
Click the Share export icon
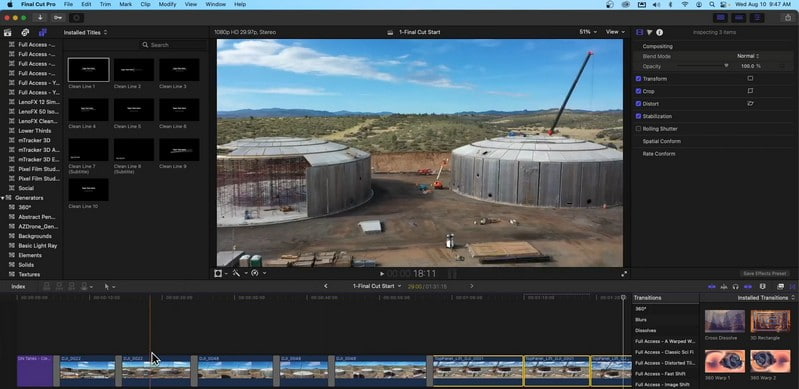tap(788, 17)
